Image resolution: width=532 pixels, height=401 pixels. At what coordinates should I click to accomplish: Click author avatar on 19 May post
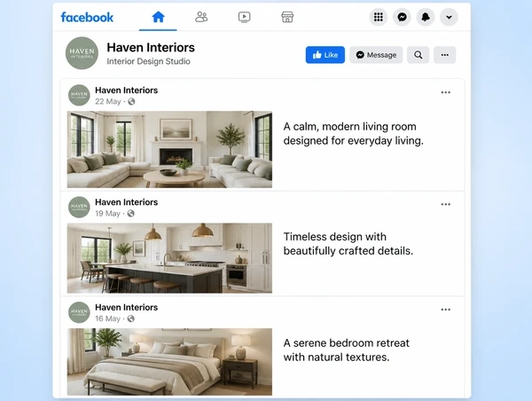[x=79, y=207]
